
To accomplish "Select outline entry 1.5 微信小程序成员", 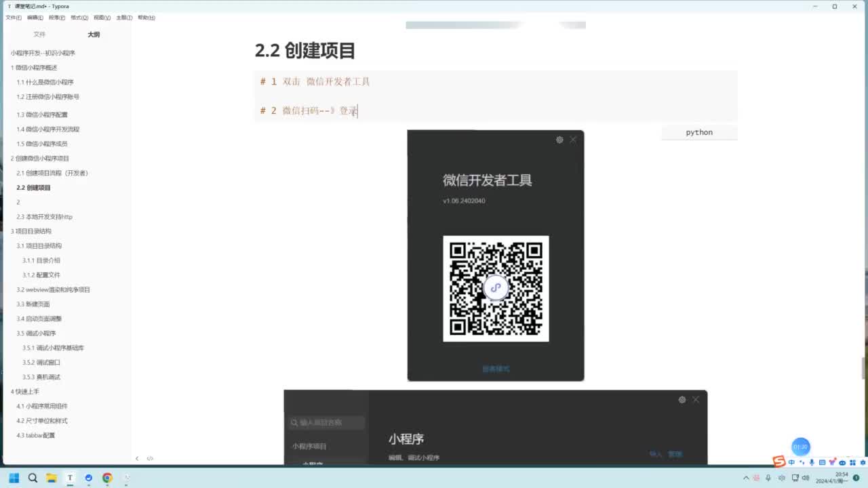I will 42,144.
